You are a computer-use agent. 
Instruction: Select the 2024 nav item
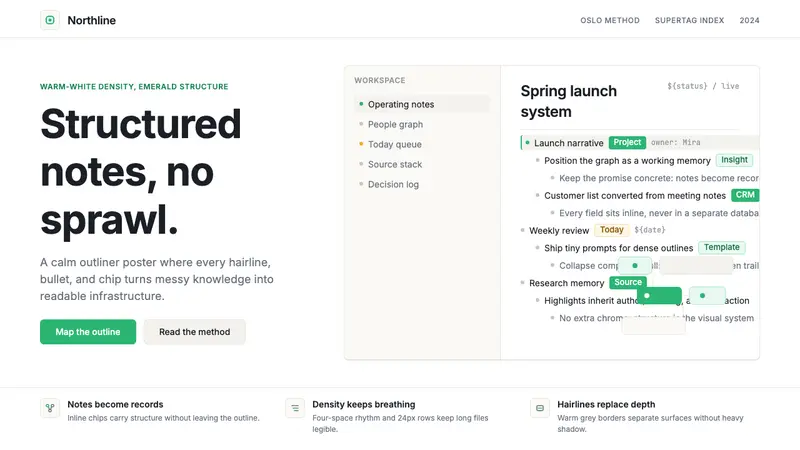click(x=749, y=20)
